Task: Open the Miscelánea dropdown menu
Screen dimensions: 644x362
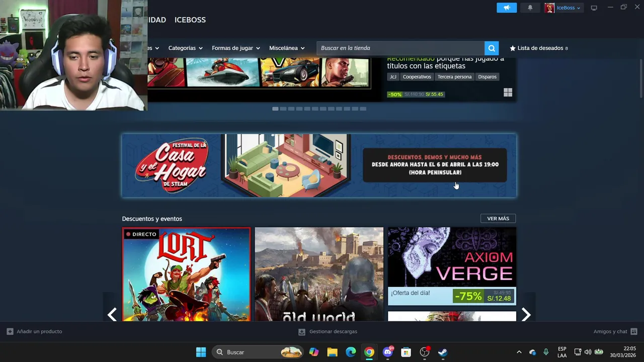Action: tap(287, 48)
